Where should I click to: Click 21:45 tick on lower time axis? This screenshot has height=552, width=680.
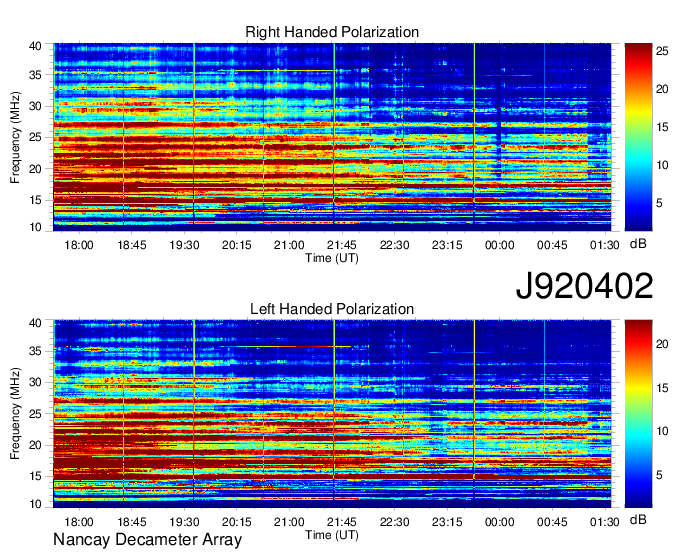click(342, 522)
